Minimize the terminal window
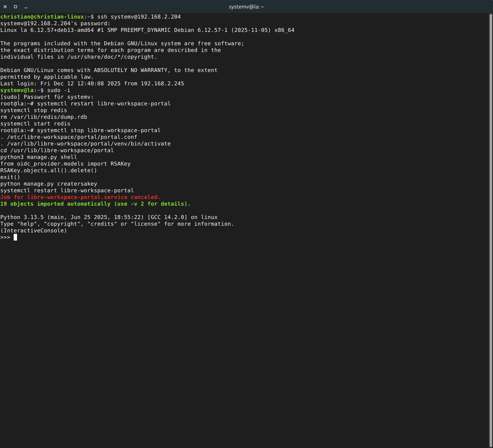 (x=26, y=7)
